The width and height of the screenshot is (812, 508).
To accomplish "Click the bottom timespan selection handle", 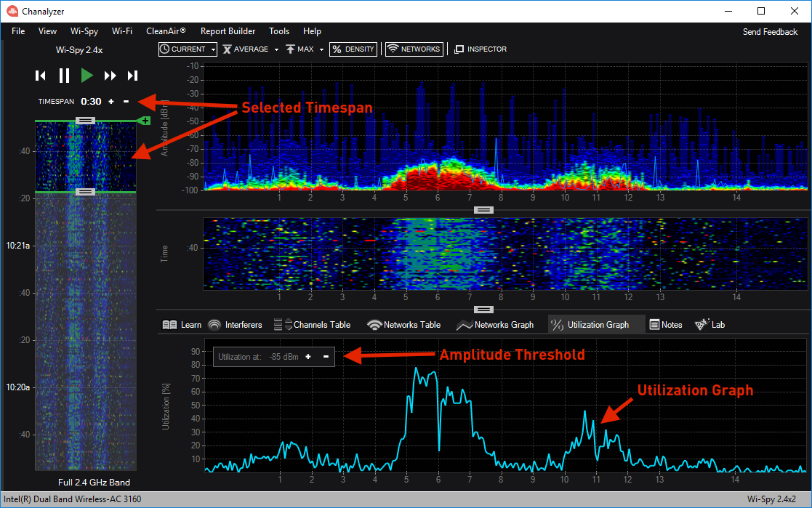I will pos(86,192).
